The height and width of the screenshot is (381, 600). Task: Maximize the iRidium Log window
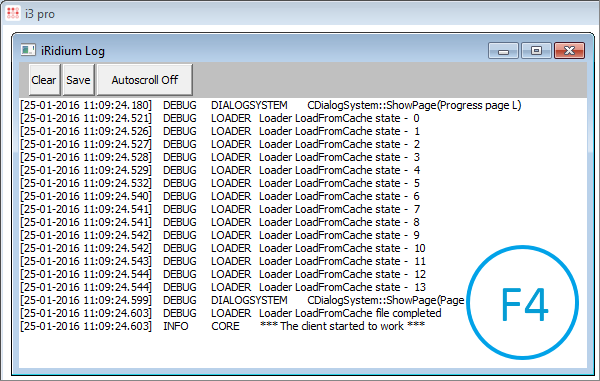536,50
